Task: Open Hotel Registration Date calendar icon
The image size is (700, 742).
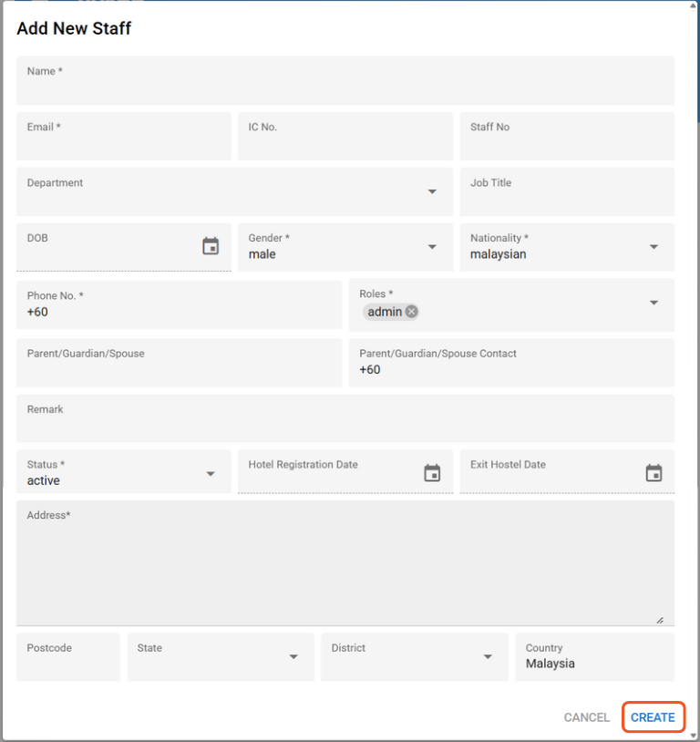Action: point(432,473)
